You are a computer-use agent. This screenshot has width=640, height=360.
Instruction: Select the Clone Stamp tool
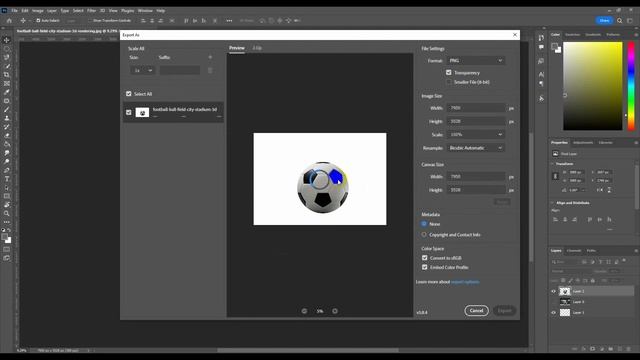(7, 118)
